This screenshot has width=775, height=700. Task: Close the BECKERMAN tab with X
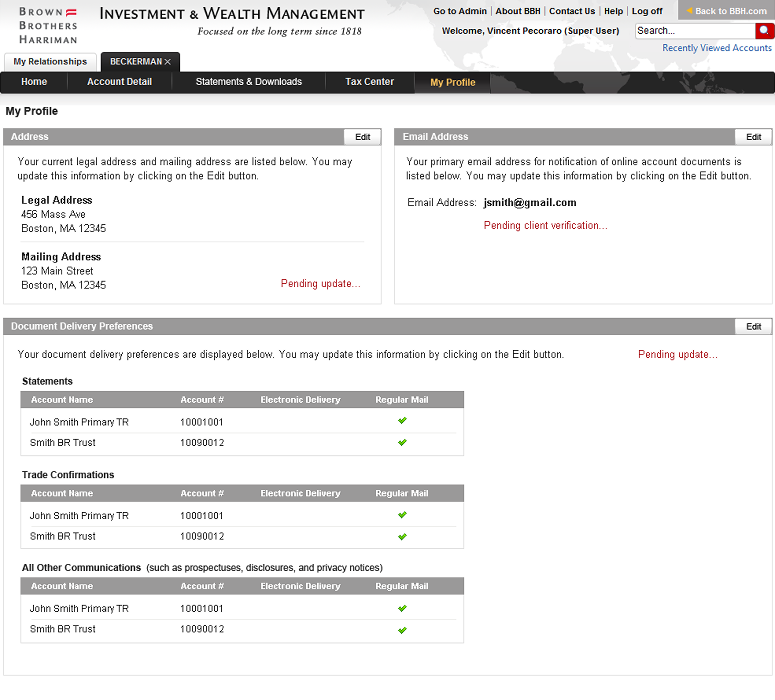click(168, 62)
